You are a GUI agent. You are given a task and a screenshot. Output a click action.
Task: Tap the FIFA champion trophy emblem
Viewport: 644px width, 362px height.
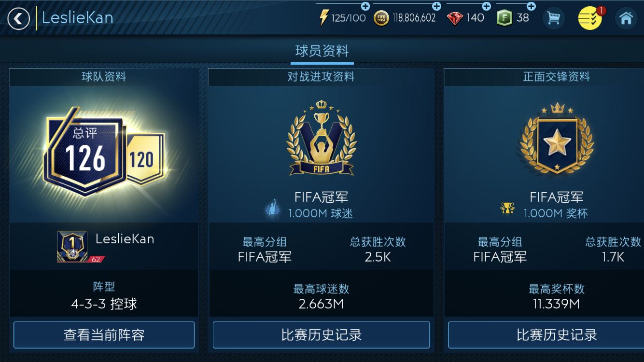pyautogui.click(x=322, y=138)
